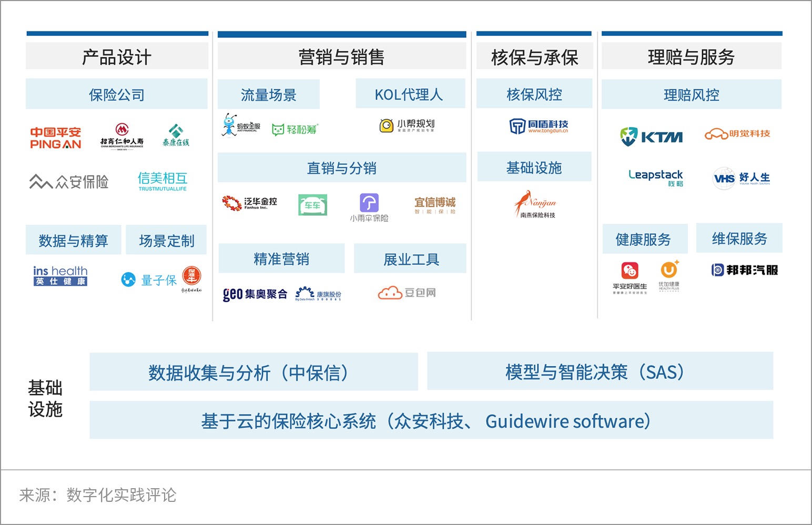Screen dimensions: 812x525
Task: Click the 维保服务 category label
Action: [739, 238]
